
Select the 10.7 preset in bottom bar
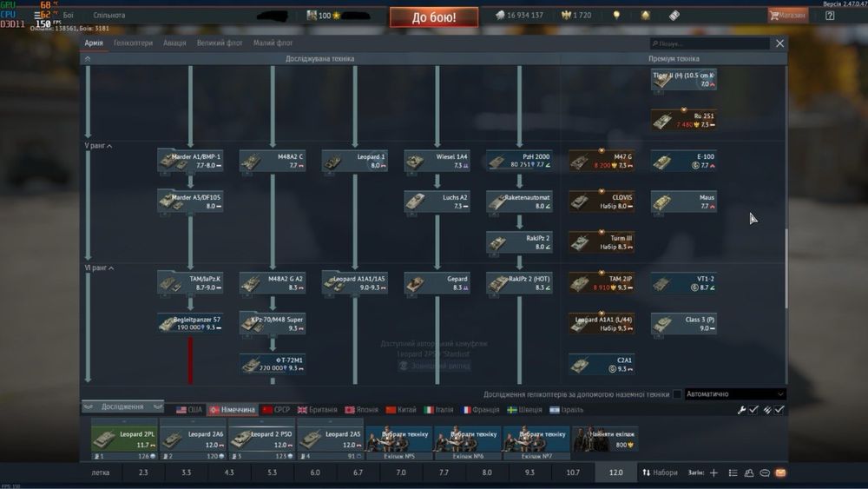click(573, 472)
